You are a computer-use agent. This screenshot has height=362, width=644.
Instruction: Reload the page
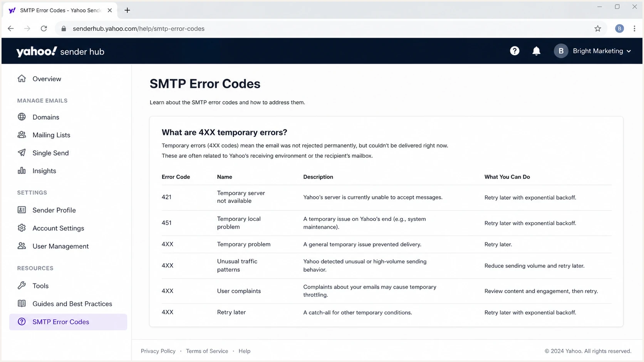(44, 28)
